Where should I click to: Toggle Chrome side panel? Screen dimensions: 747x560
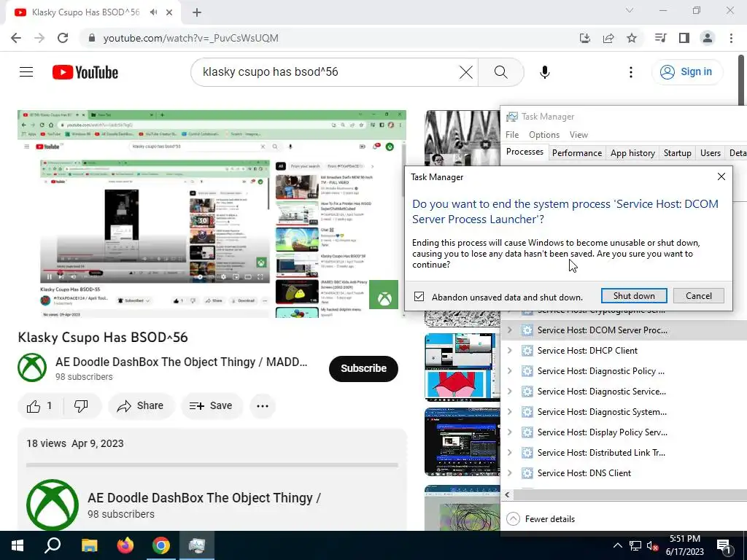tap(684, 38)
